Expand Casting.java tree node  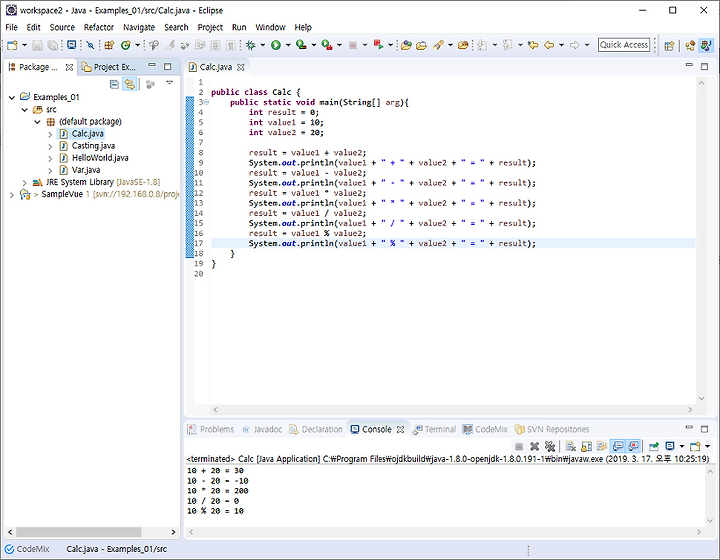tap(50, 146)
